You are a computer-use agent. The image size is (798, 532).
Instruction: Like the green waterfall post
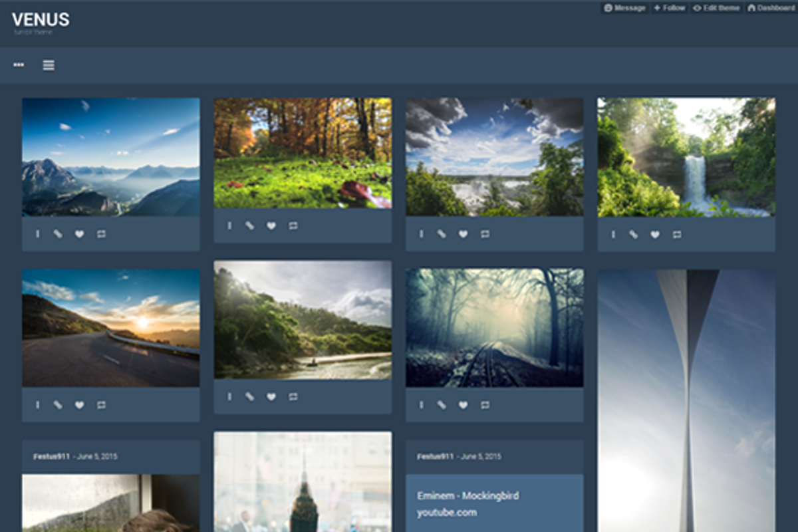tap(655, 234)
